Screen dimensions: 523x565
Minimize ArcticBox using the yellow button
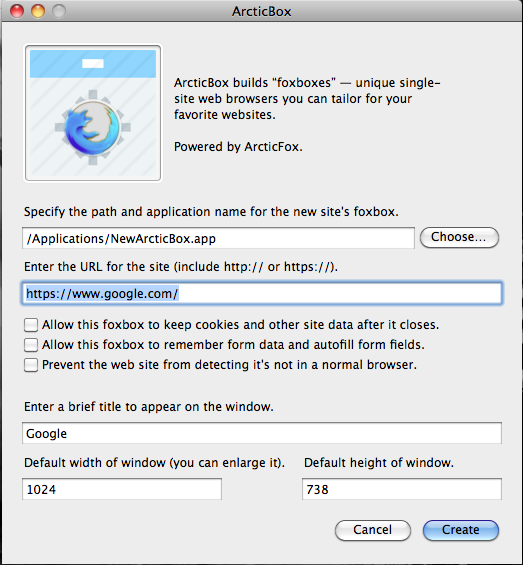pos(38,11)
